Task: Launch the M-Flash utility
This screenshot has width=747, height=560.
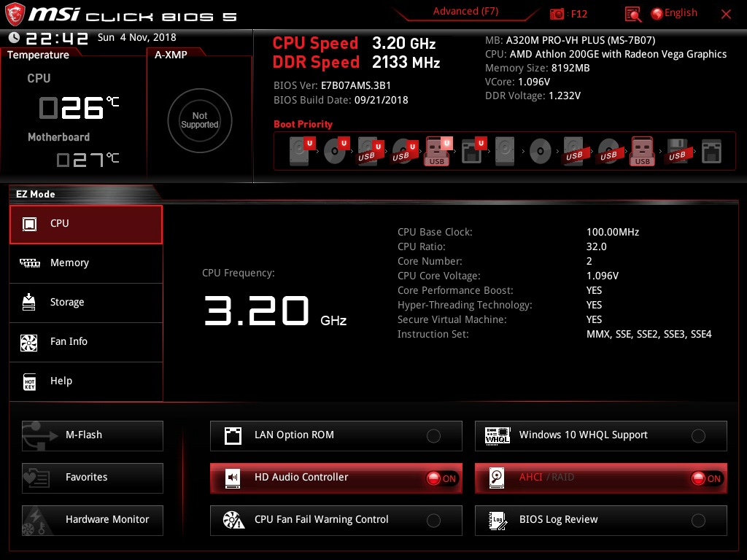Action: pyautogui.click(x=93, y=436)
